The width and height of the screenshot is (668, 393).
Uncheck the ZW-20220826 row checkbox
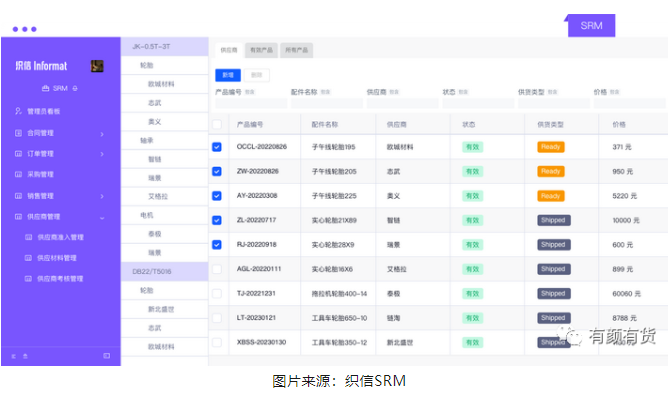[217, 171]
